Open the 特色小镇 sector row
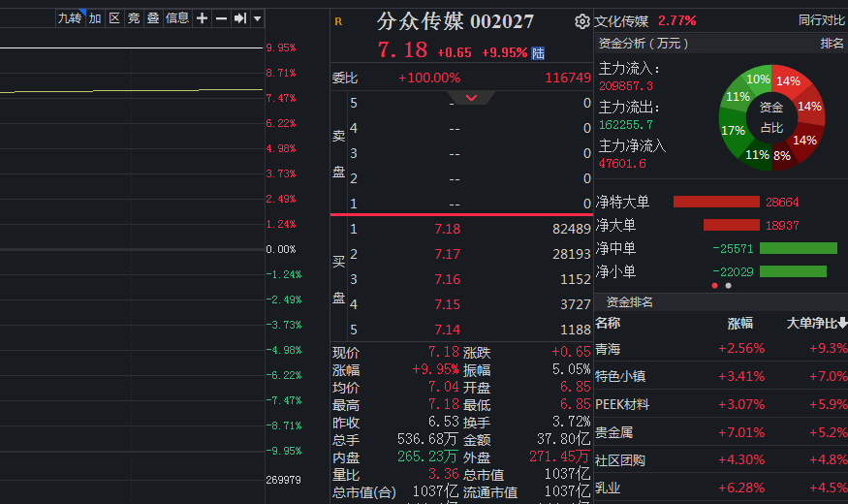 (x=721, y=376)
